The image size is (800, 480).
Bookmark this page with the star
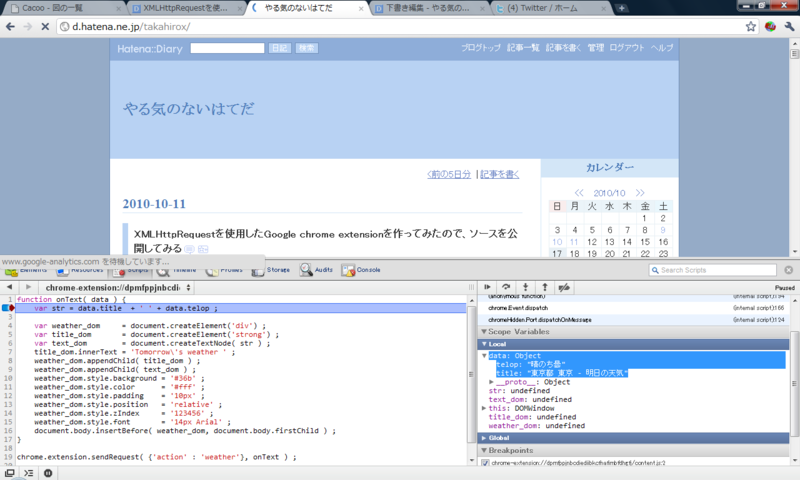(751, 27)
